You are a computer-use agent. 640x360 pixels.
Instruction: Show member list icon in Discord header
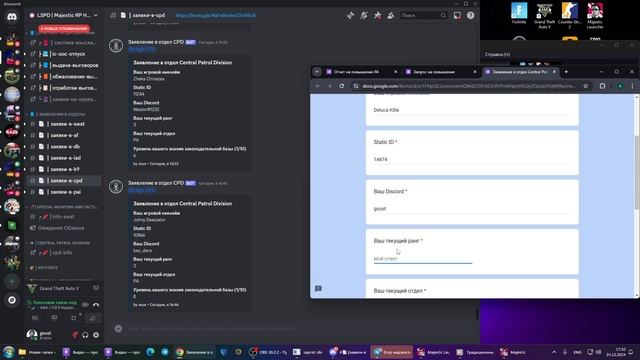click(391, 16)
